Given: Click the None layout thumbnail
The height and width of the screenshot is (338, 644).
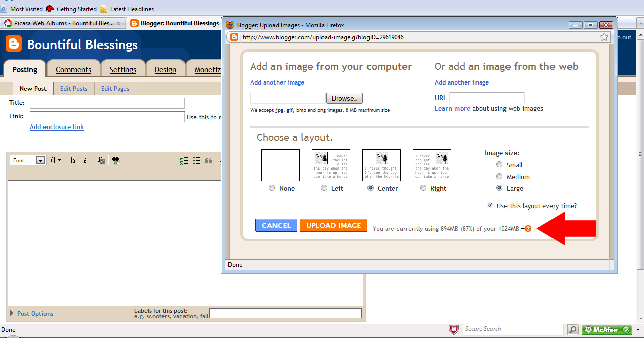Looking at the screenshot, I should [281, 165].
